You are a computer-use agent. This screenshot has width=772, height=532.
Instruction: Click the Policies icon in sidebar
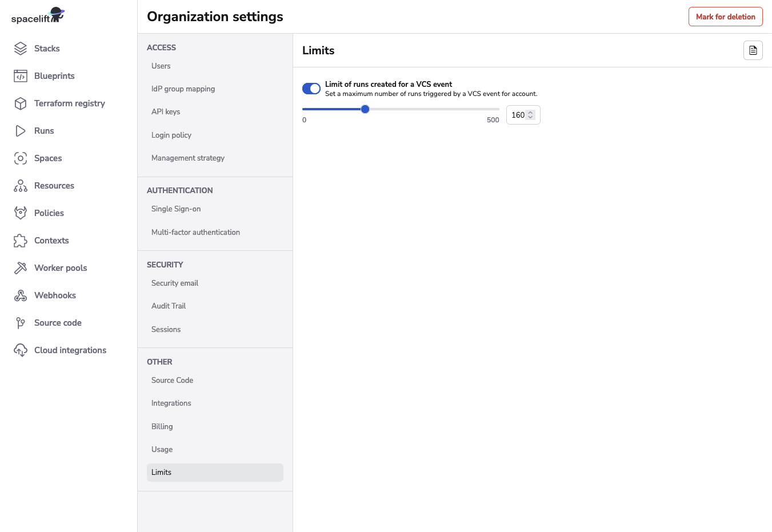click(x=21, y=213)
